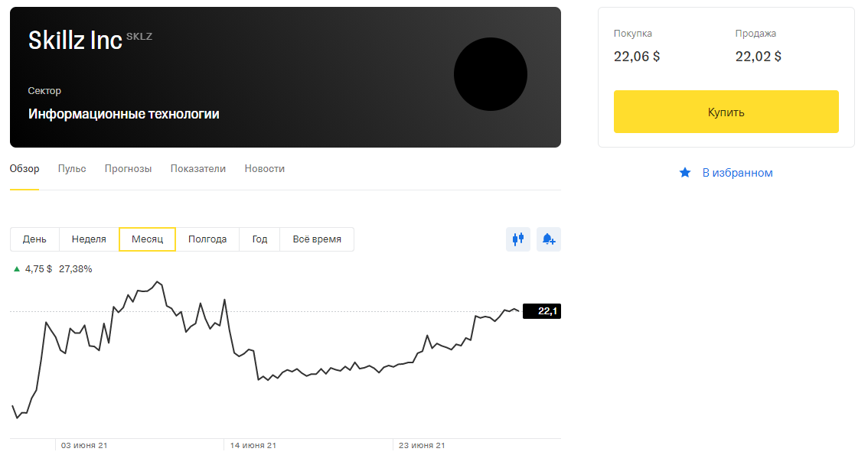Click the blue favorites star icon
Screen dimensions: 868x455
point(685,173)
